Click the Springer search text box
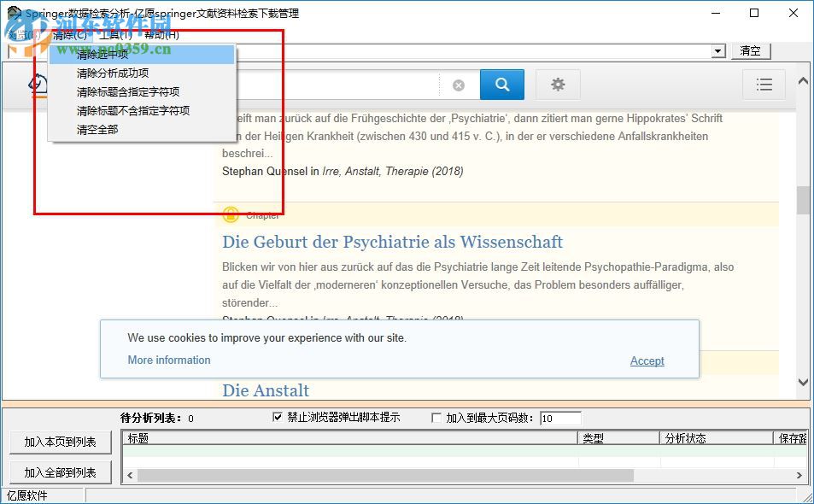814x504 pixels. [337, 85]
